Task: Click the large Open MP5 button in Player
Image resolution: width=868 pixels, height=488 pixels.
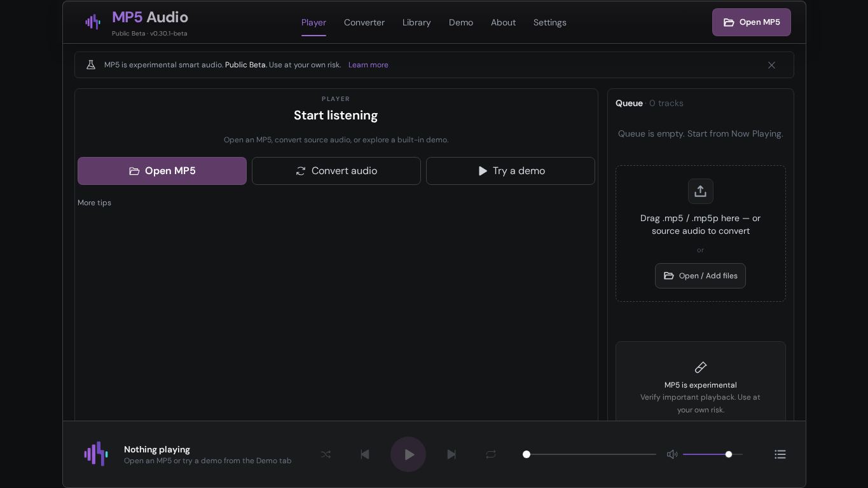Action: (162, 171)
